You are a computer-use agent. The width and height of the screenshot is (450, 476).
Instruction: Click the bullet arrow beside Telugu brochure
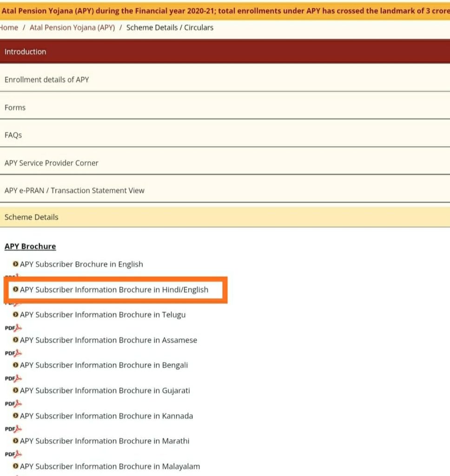15,314
